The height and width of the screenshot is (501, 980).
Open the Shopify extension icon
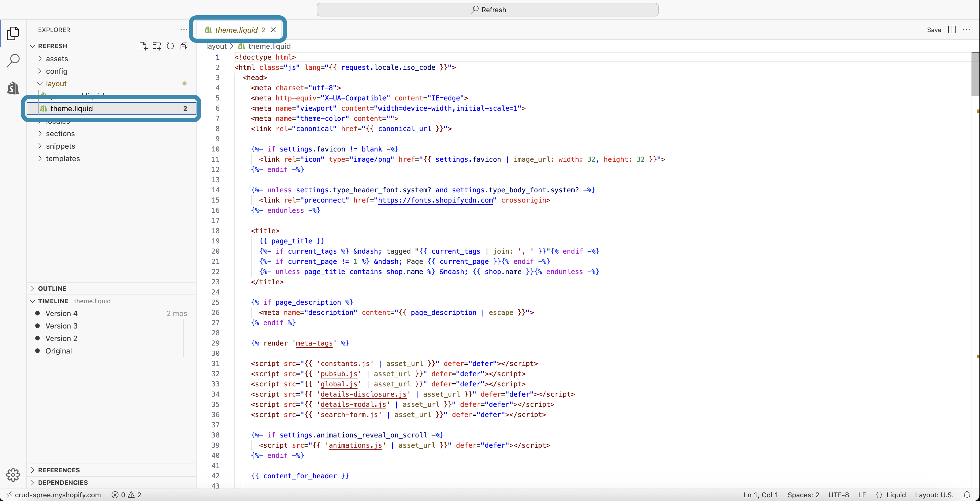pyautogui.click(x=13, y=88)
